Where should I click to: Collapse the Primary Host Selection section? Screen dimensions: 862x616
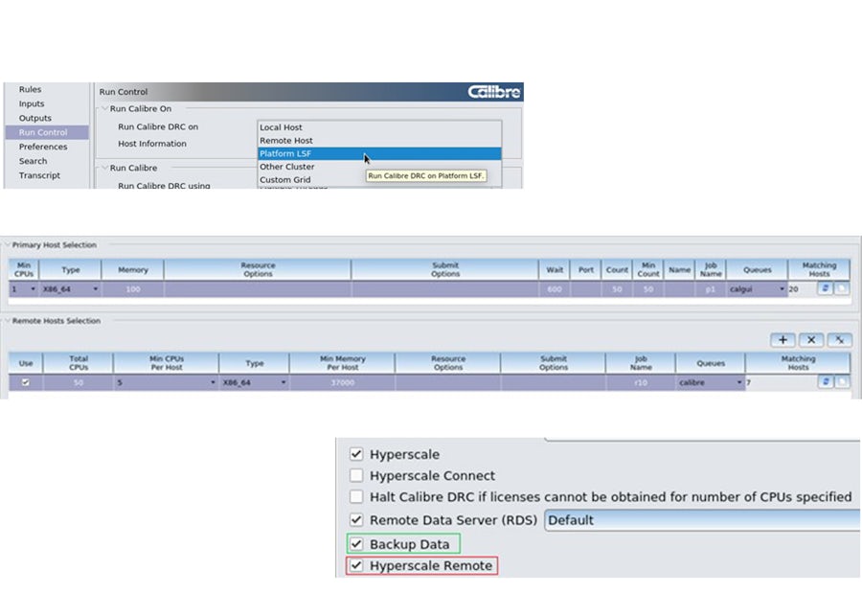(x=8, y=244)
